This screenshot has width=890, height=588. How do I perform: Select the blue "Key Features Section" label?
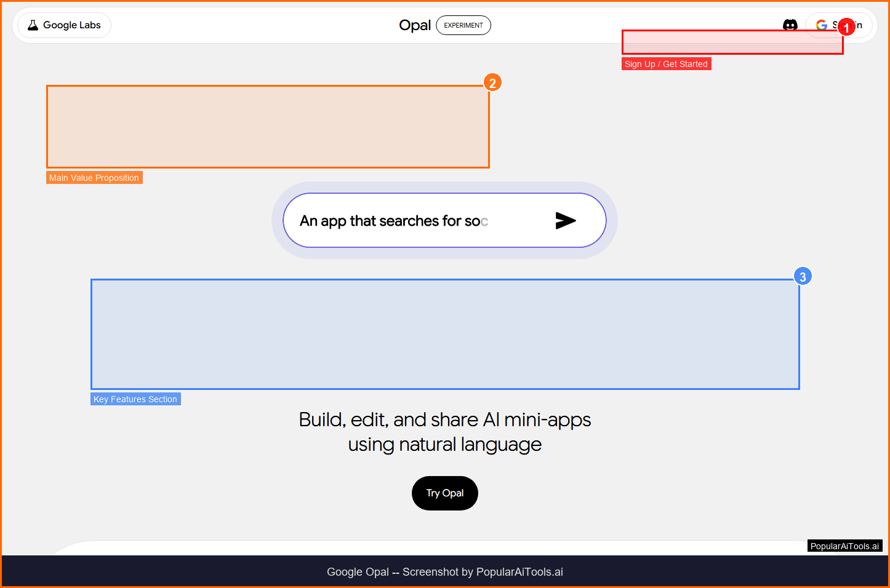135,399
